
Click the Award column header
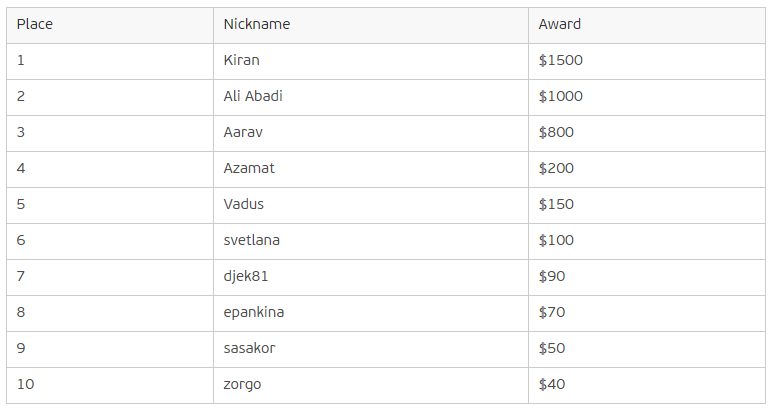647,25
